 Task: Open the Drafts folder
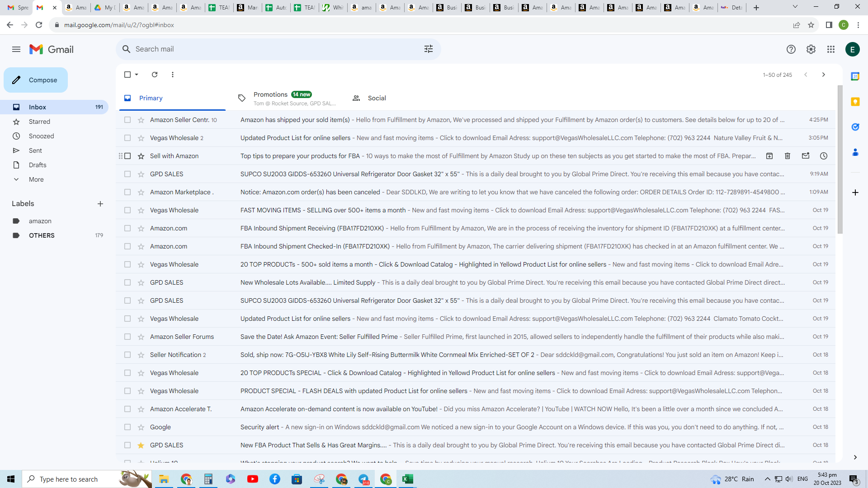pos(54,165)
